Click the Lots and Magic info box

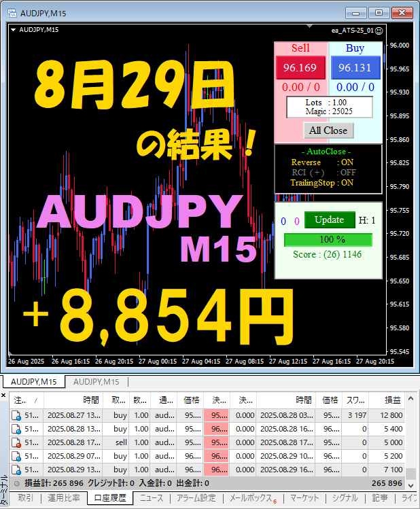(x=330, y=107)
